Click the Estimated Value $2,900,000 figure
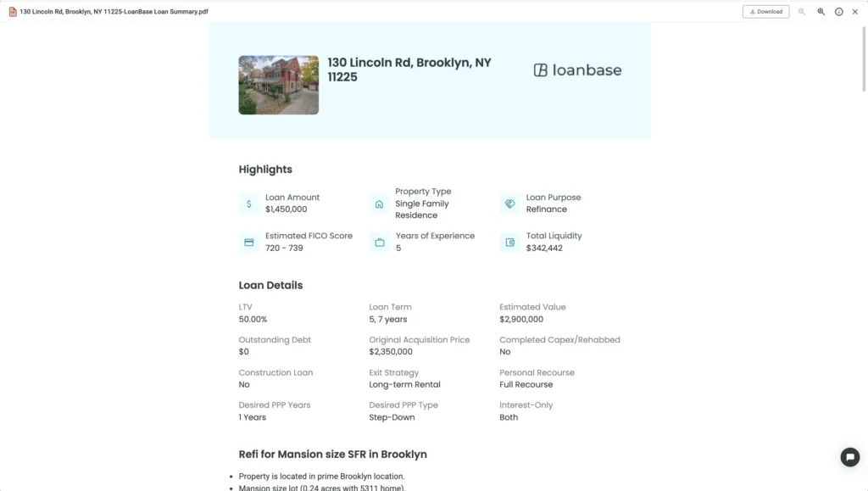868x491 pixels. click(x=521, y=320)
